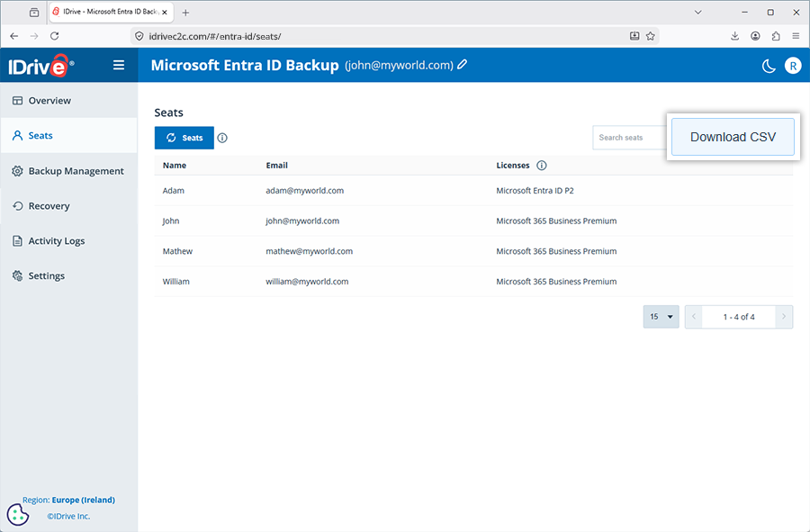Image resolution: width=810 pixels, height=532 pixels.
Task: Bookmark this page with star icon
Action: tap(651, 36)
